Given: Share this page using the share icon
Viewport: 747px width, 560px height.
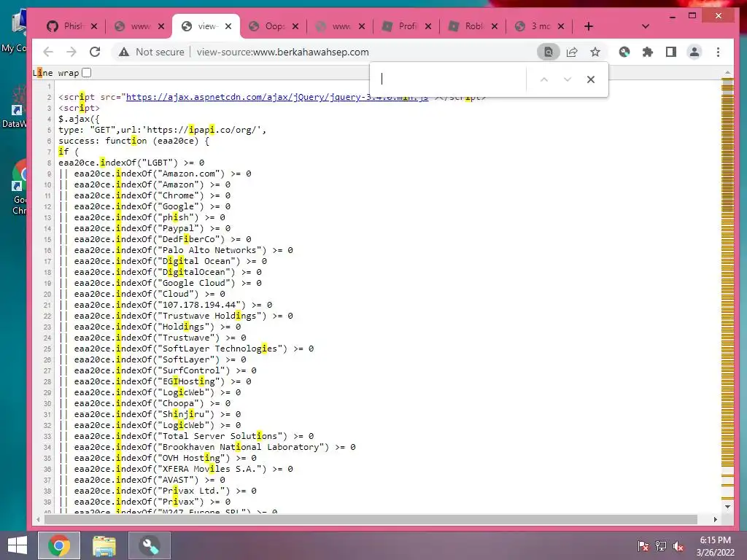Looking at the screenshot, I should click(x=572, y=52).
